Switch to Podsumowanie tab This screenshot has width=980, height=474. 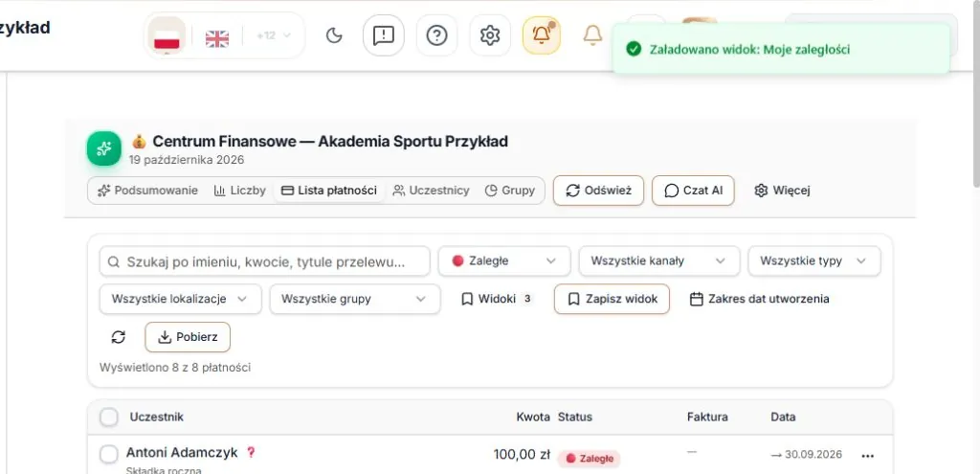point(148,191)
